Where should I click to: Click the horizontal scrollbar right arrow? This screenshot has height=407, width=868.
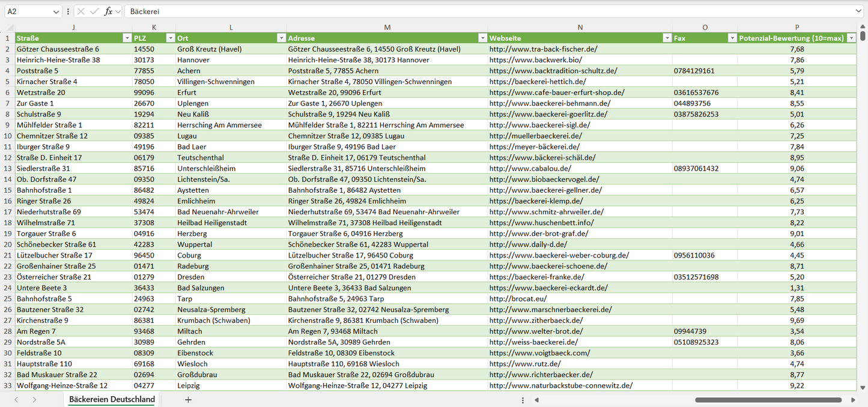click(853, 400)
